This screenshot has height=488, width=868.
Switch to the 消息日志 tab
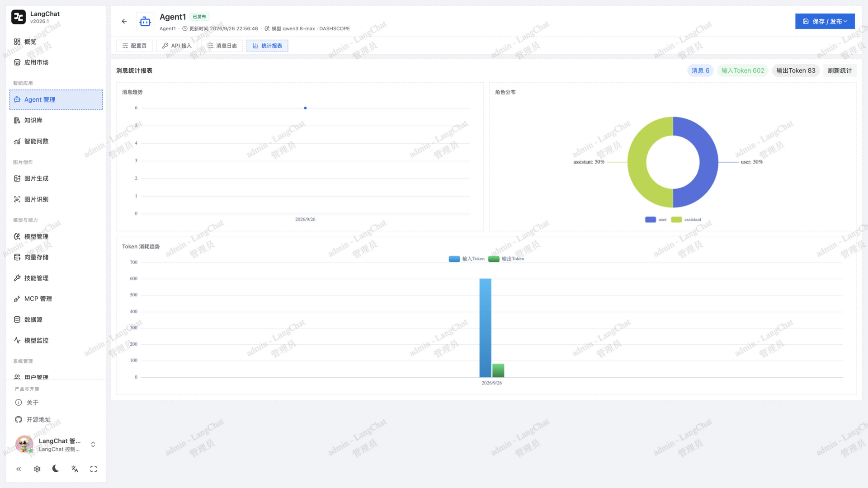tap(222, 46)
